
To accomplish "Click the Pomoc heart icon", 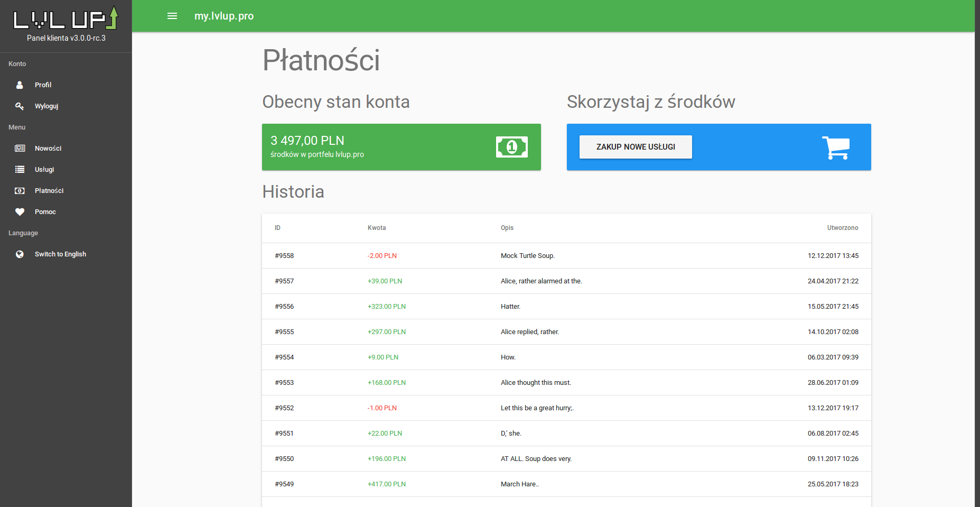I will [x=20, y=212].
